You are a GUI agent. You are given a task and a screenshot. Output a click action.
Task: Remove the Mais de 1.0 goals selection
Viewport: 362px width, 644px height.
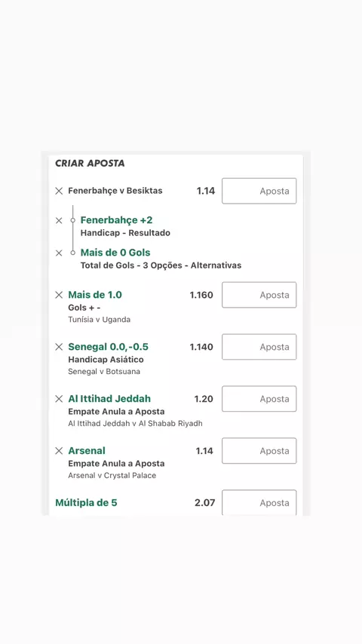click(59, 295)
